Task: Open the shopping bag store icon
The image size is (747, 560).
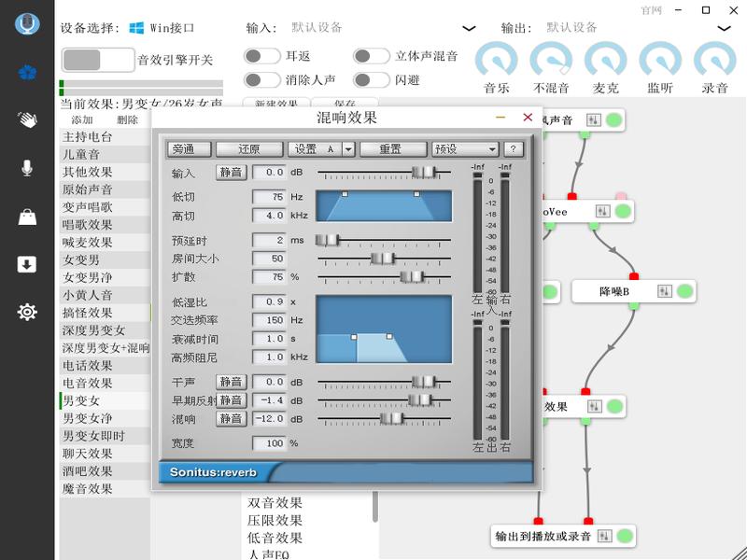Action: (x=27, y=217)
